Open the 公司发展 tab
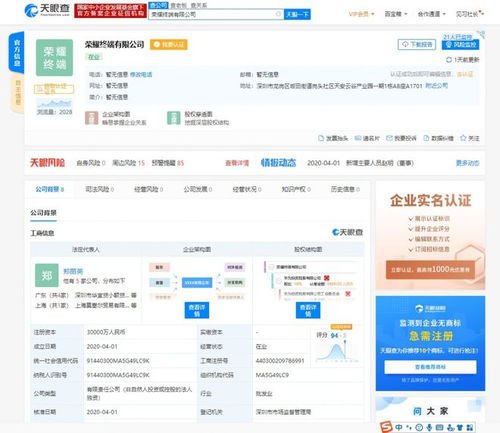Screen dimensions: 500x433 [198, 189]
